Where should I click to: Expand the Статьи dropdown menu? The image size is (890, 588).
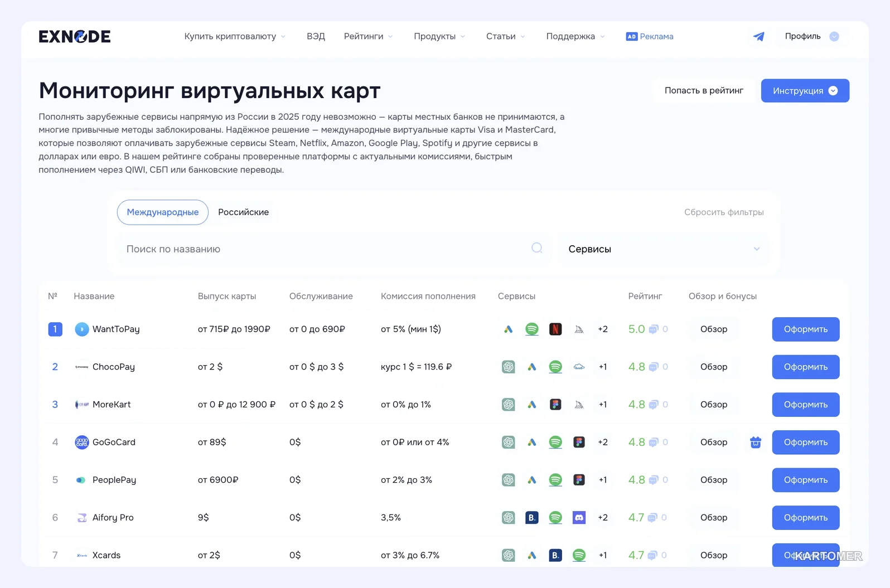click(506, 36)
